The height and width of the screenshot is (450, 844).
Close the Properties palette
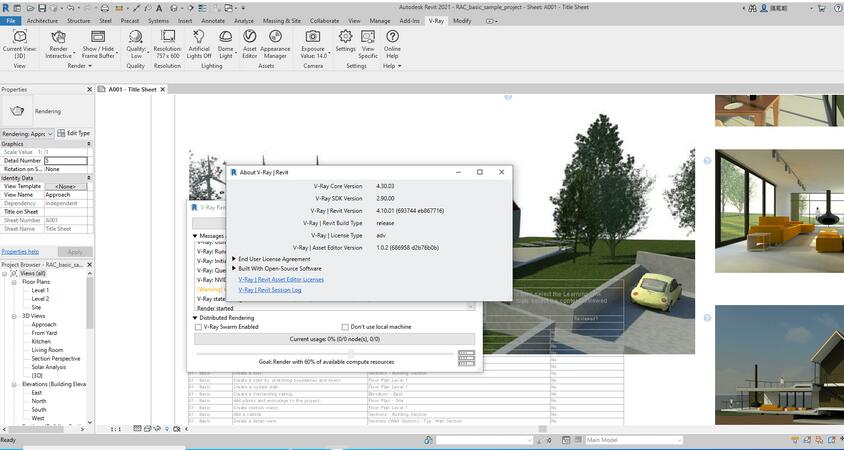coord(89,89)
